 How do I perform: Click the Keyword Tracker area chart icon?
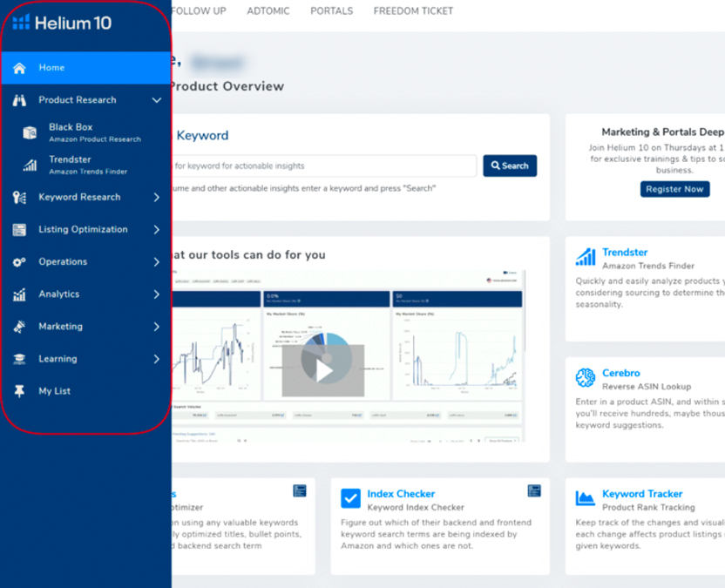(x=586, y=498)
